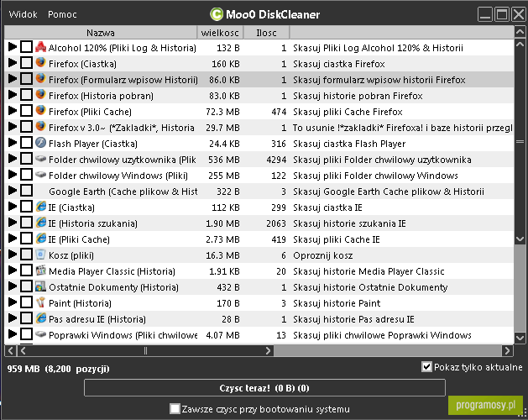Expand the Flash Player (Ciastka) row
Viewport: 528px width, 420px height.
tap(13, 143)
